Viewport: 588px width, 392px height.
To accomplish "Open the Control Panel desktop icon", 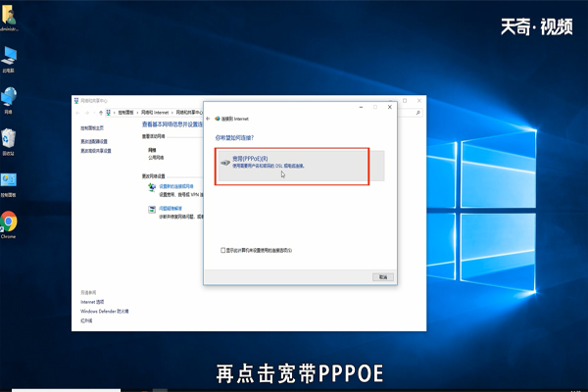I will 8,184.
